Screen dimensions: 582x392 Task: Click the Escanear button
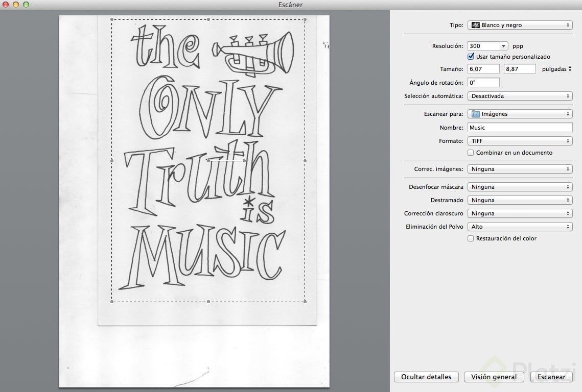point(551,377)
